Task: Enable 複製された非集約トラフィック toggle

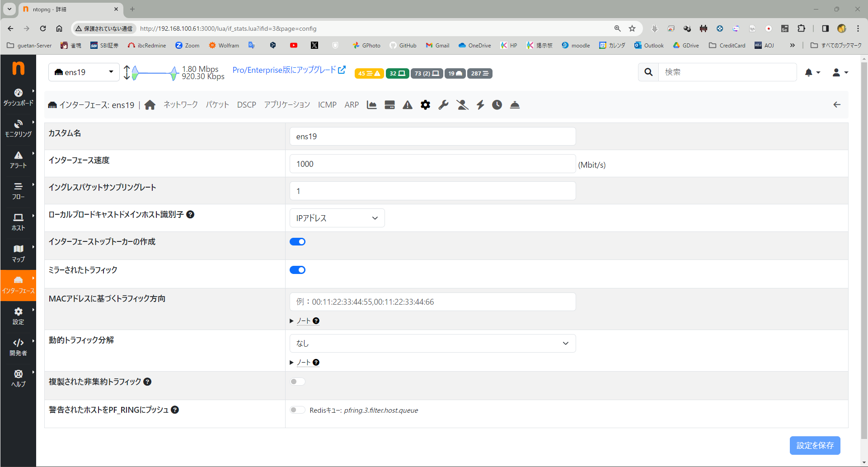Action: 297,382
